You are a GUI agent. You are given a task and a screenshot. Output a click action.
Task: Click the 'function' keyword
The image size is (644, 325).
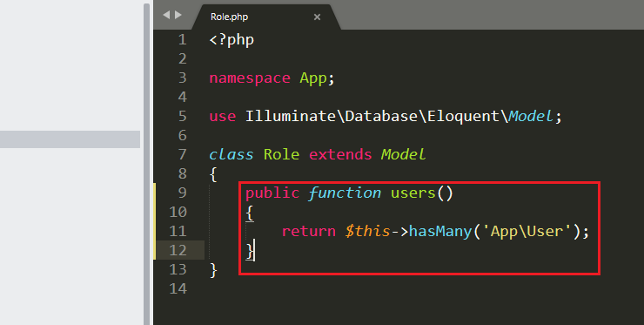345,193
